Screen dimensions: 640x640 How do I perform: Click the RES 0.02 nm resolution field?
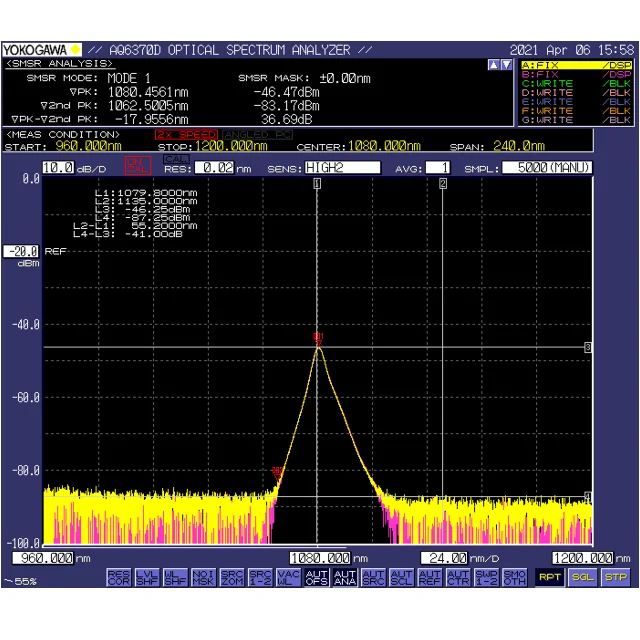pyautogui.click(x=214, y=168)
